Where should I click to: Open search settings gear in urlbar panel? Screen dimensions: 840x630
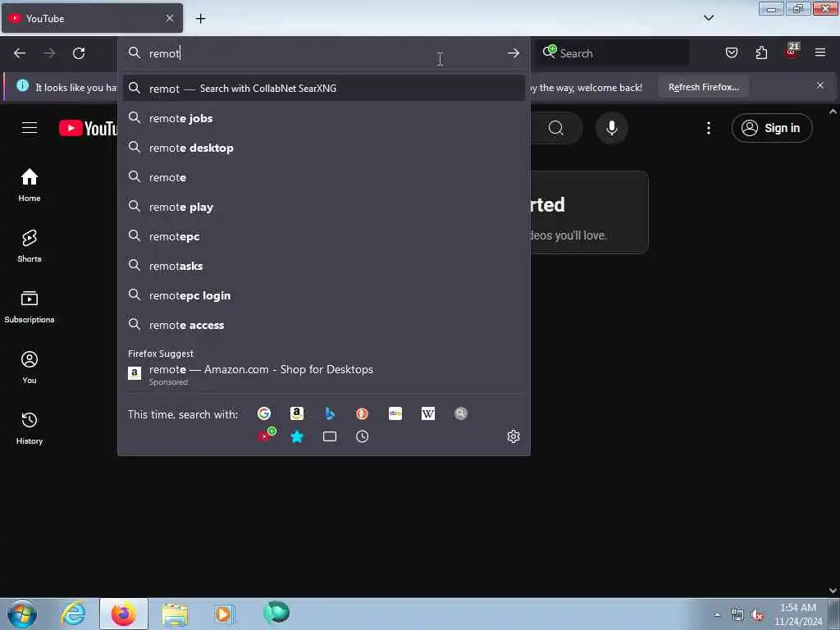514,436
